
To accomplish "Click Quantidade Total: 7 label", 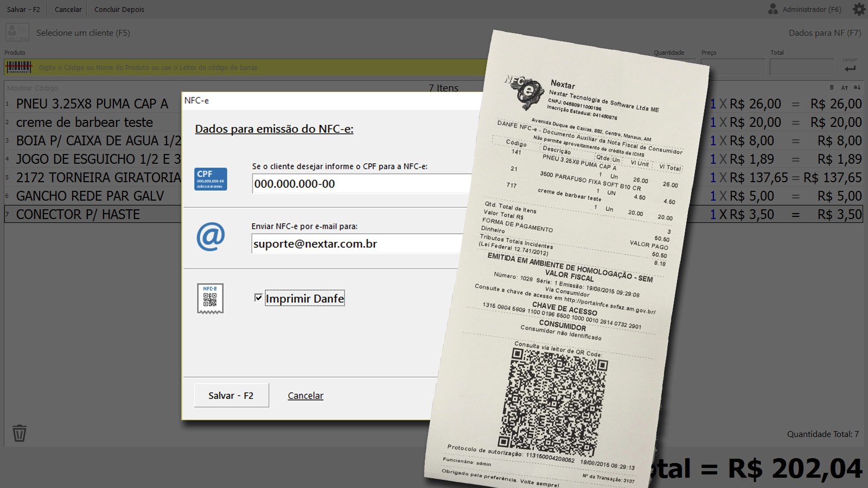I will coord(823,434).
